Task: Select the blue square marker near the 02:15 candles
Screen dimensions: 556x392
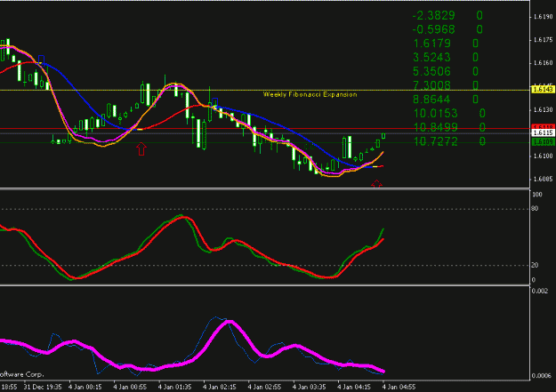Action: [215, 102]
